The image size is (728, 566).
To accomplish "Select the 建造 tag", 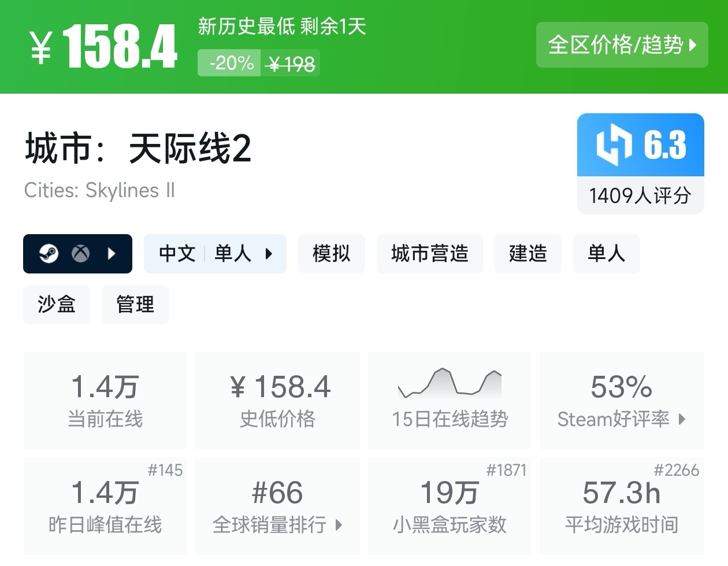I will pyautogui.click(x=528, y=253).
